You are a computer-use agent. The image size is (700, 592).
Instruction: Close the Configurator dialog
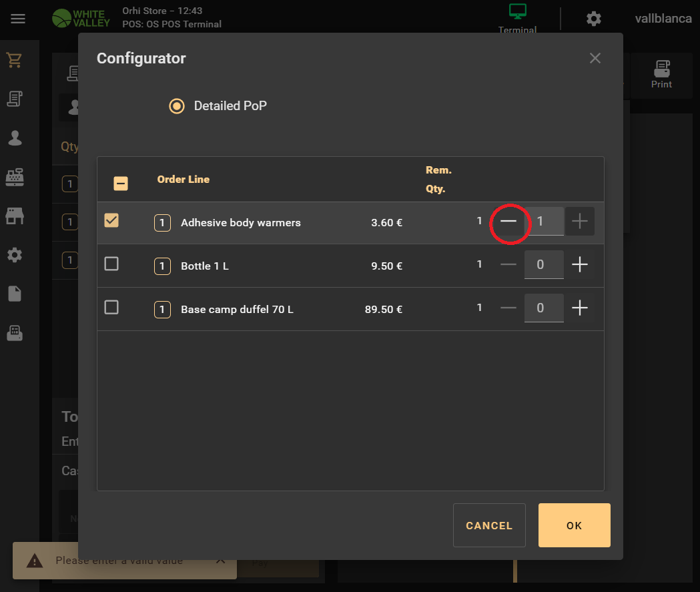[x=595, y=58]
